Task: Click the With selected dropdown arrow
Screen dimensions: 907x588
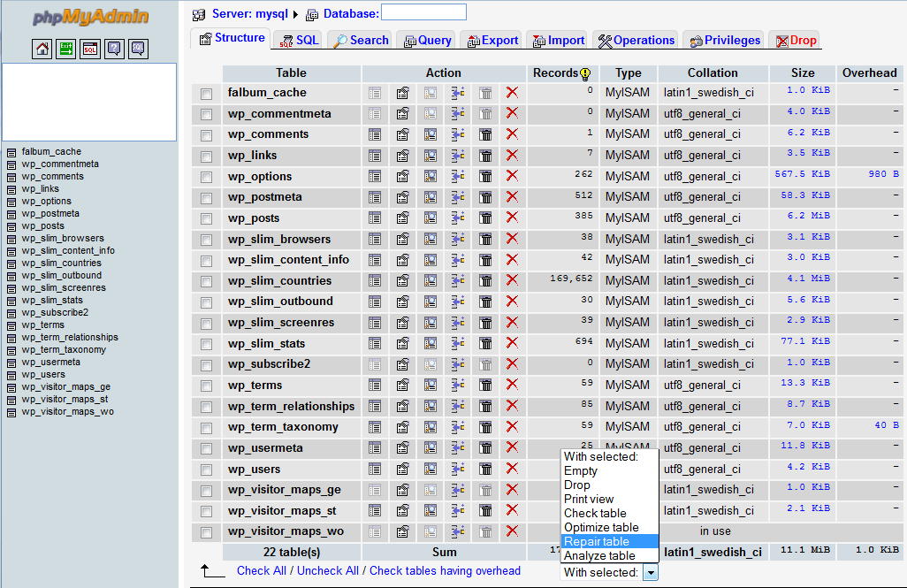Action: coord(650,573)
